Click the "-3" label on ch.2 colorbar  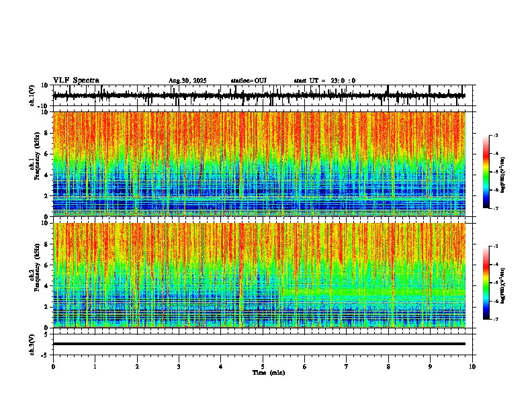[x=495, y=246]
